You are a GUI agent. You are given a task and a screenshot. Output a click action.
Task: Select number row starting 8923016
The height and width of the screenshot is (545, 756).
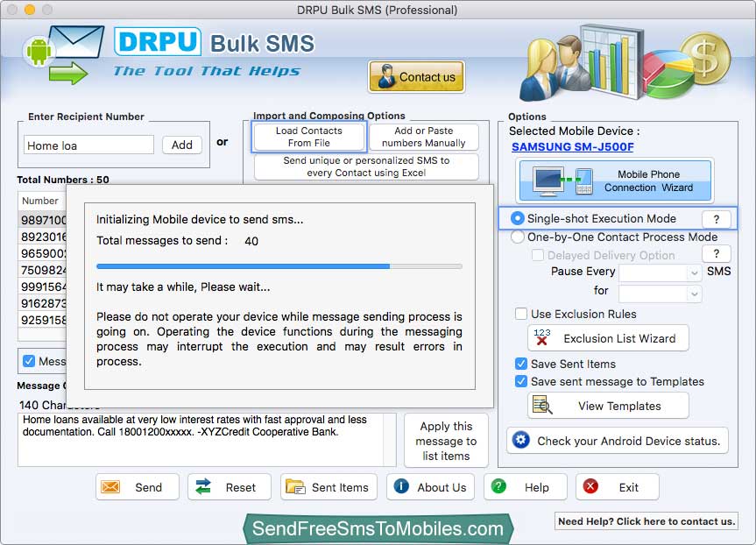coord(42,237)
